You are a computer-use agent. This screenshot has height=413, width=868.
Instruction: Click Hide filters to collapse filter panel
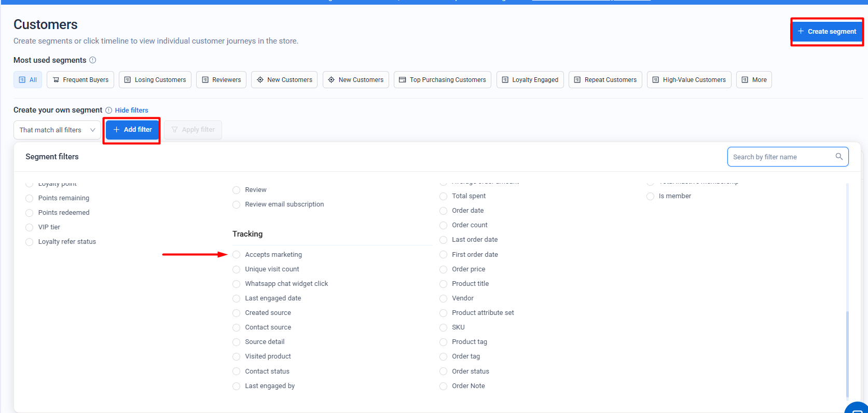click(131, 110)
